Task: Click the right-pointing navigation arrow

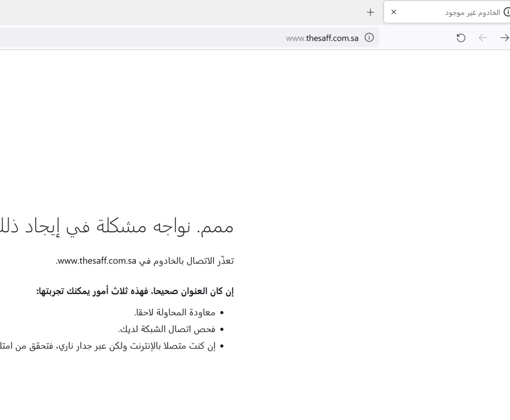Action: [504, 38]
